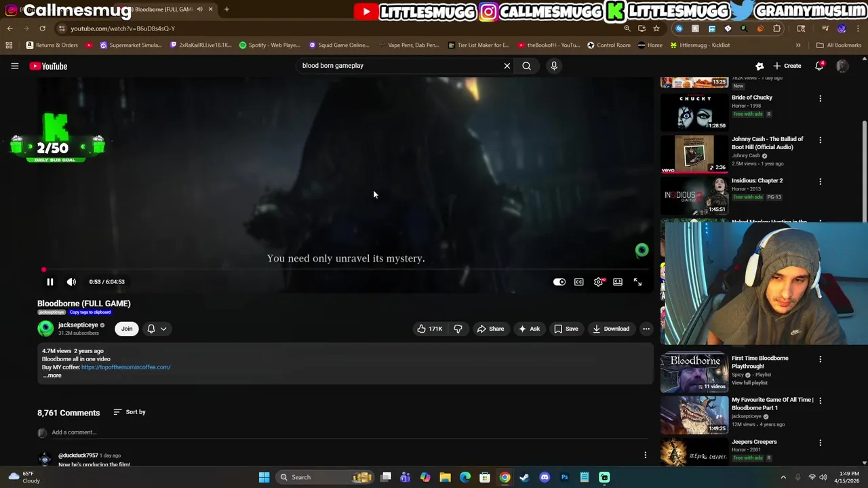Open more actions menu beside Download

[x=646, y=329]
